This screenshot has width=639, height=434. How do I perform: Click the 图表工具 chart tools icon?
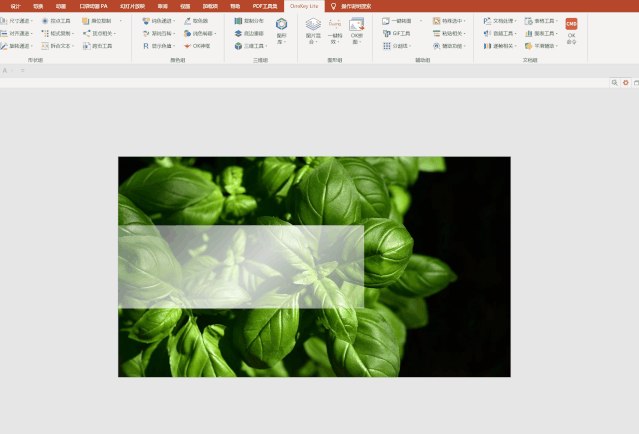(x=529, y=33)
